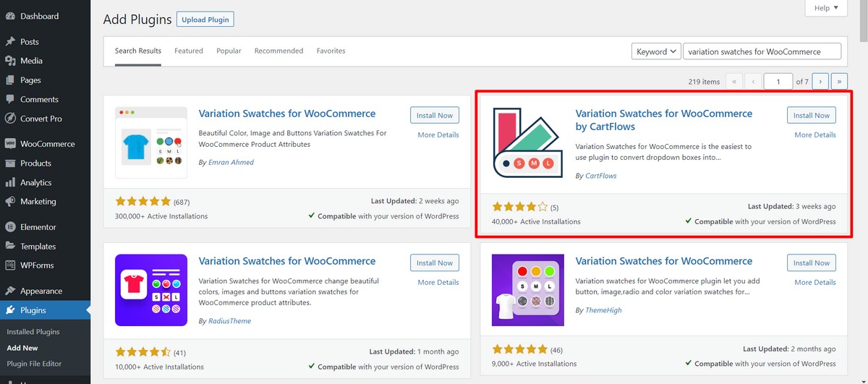The image size is (868, 384).
Task: Click the 41-review star rating
Action: [143, 353]
